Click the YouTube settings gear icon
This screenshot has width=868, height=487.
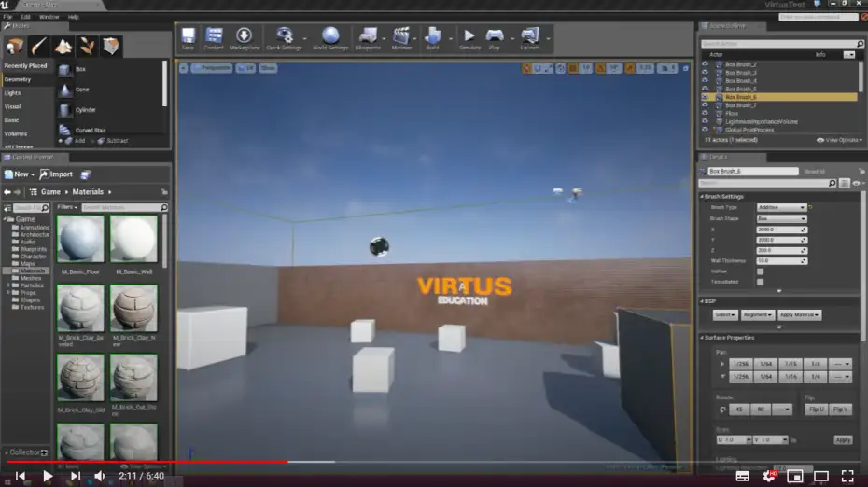(x=769, y=476)
